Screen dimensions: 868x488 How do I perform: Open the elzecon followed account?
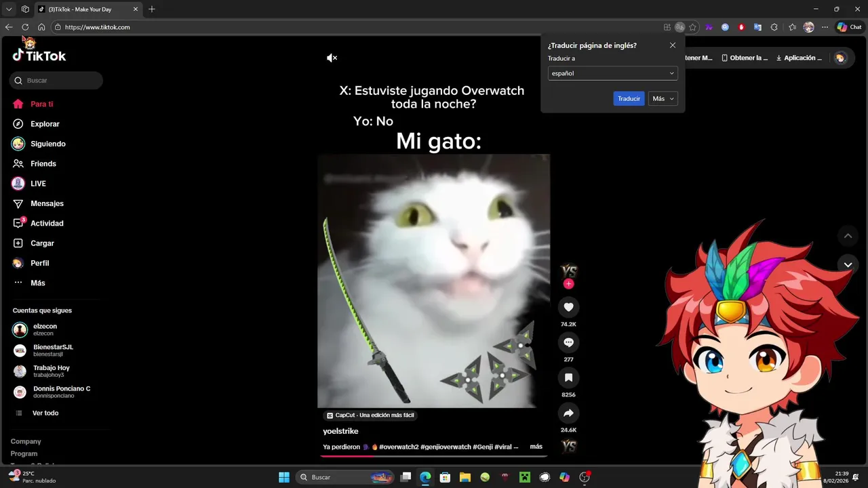35,329
